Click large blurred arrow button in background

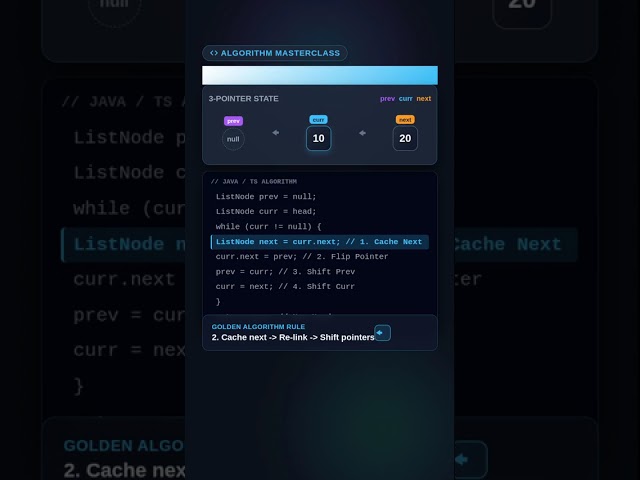(x=471, y=460)
